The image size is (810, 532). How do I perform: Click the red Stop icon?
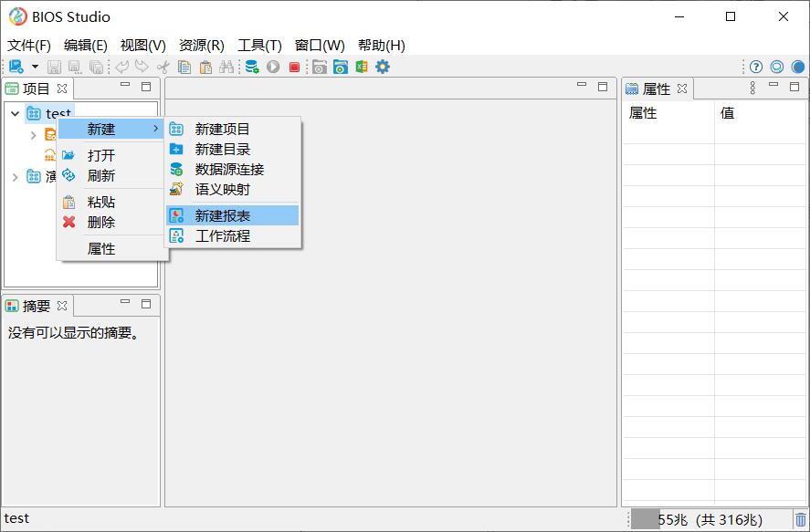[x=294, y=68]
